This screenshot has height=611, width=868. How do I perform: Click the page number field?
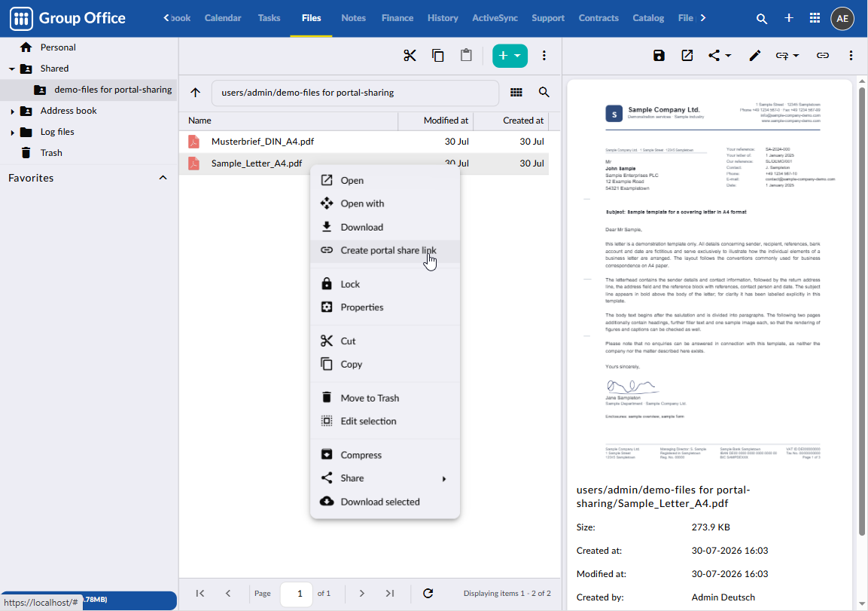[x=296, y=594]
